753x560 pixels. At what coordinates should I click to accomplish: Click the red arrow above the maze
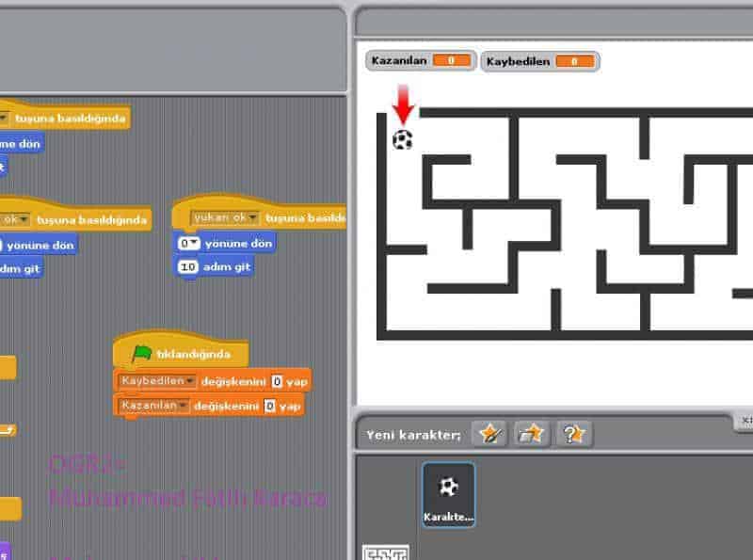(403, 103)
